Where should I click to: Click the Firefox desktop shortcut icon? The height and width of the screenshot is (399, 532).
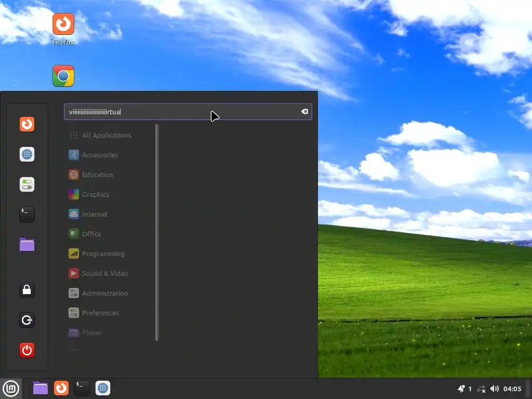[x=63, y=24]
